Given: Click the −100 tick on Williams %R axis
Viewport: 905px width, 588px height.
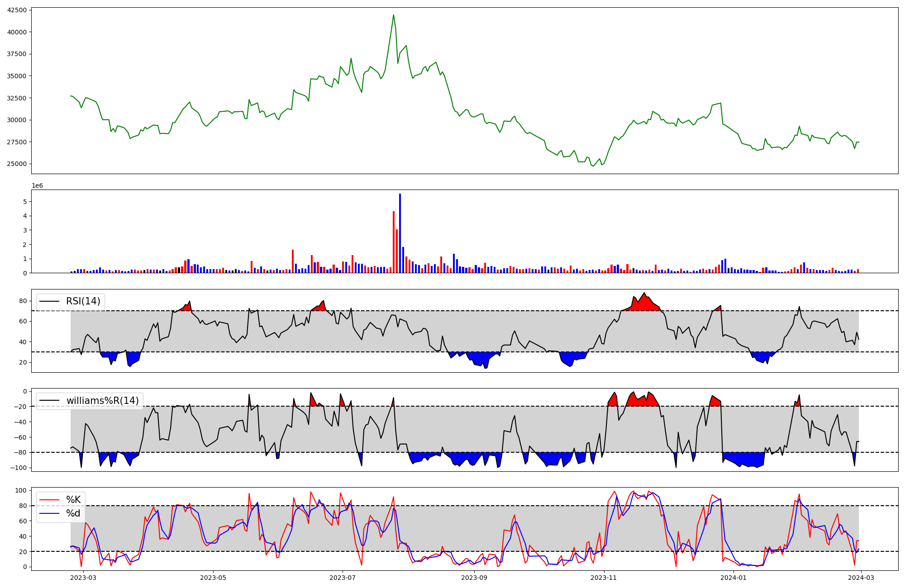Looking at the screenshot, I should click(x=18, y=468).
